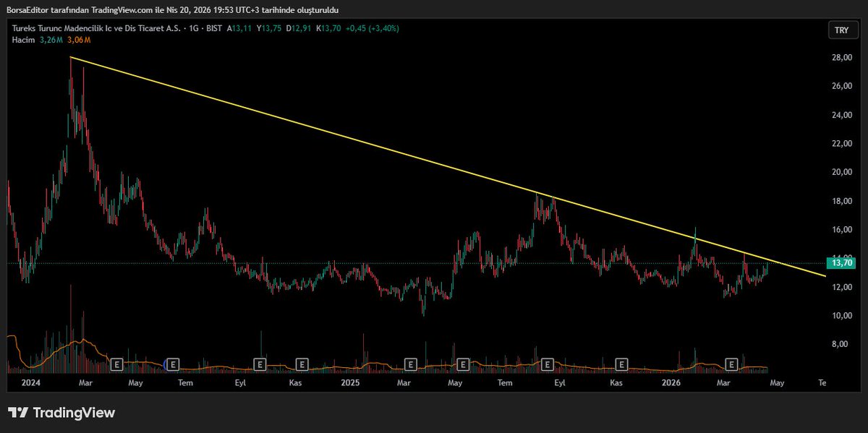Image resolution: width=868 pixels, height=433 pixels.
Task: Click the 20,00 price axis label
Action: pos(841,172)
